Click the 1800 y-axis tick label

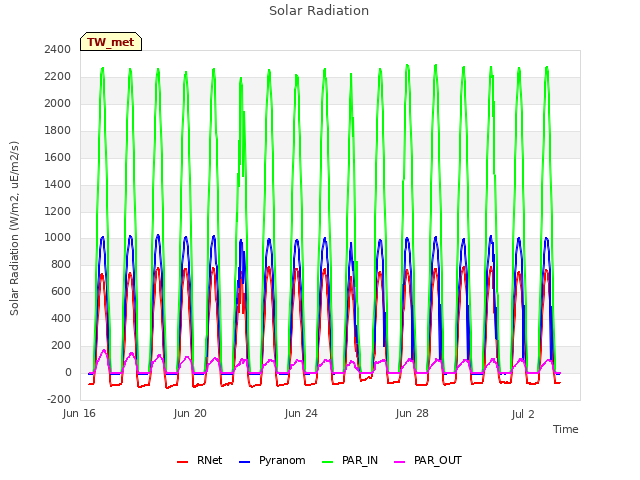point(58,131)
